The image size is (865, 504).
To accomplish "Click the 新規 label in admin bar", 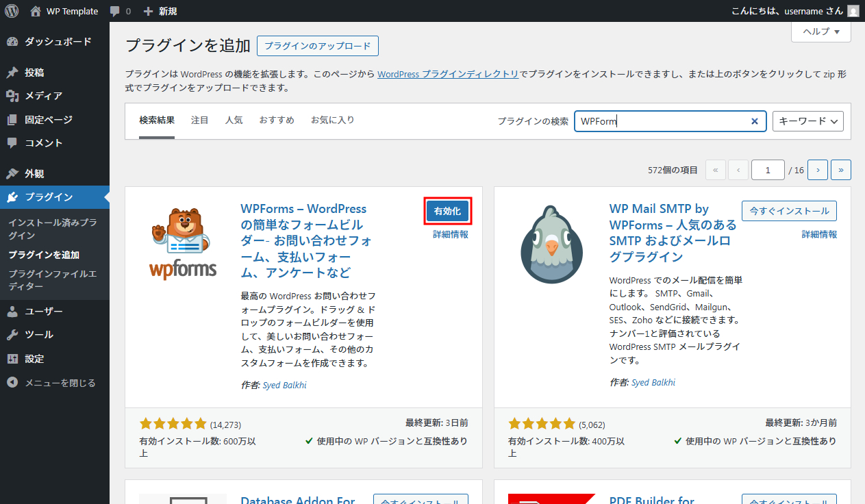I will [167, 12].
